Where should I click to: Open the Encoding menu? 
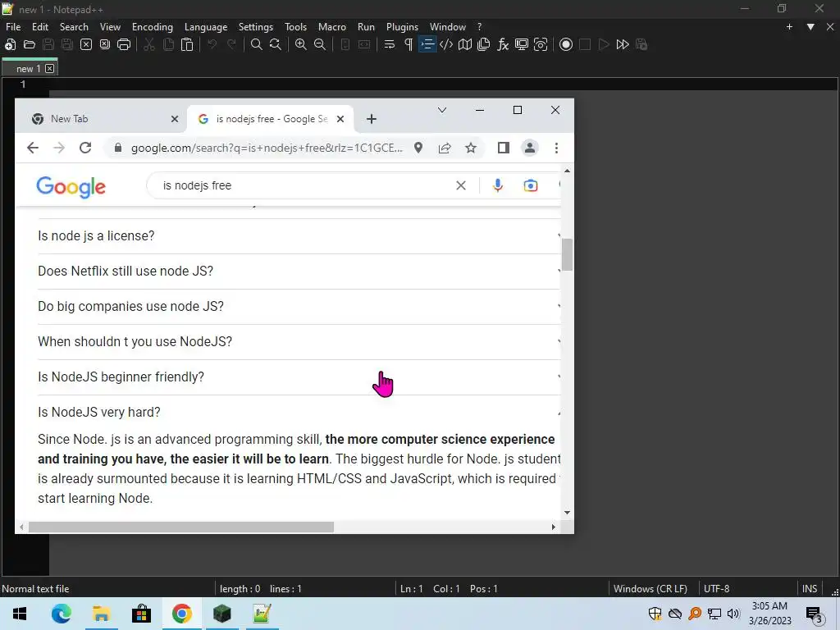152,27
